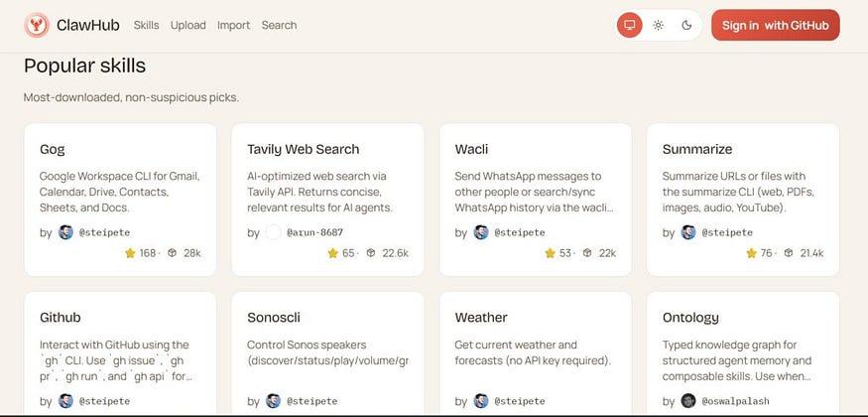Go to the Import page
This screenshot has height=417, width=868.
(233, 25)
